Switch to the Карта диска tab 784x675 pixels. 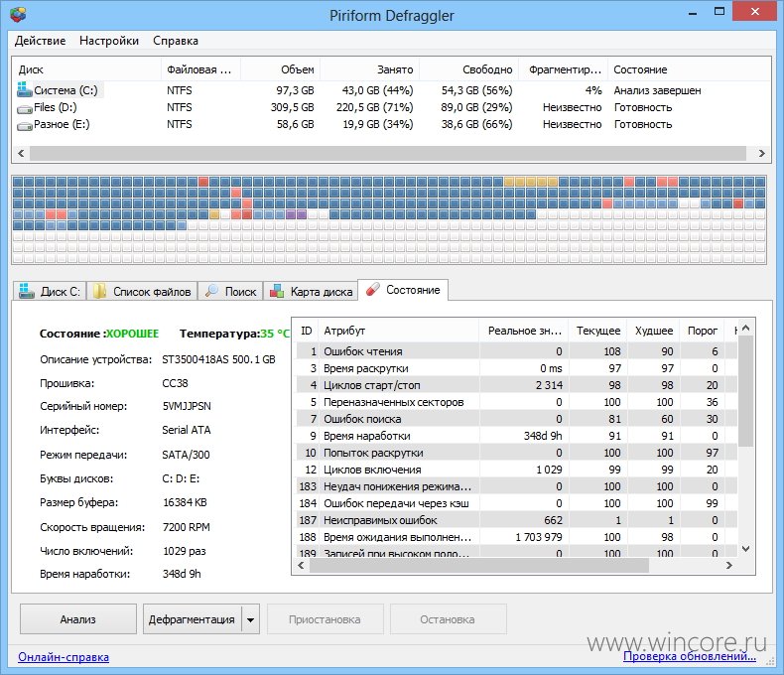click(x=311, y=291)
